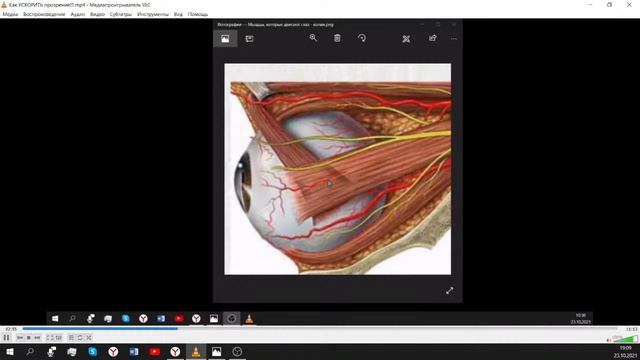640x360 pixels.
Task: Click the VLC seek bar progress
Action: 320,329
